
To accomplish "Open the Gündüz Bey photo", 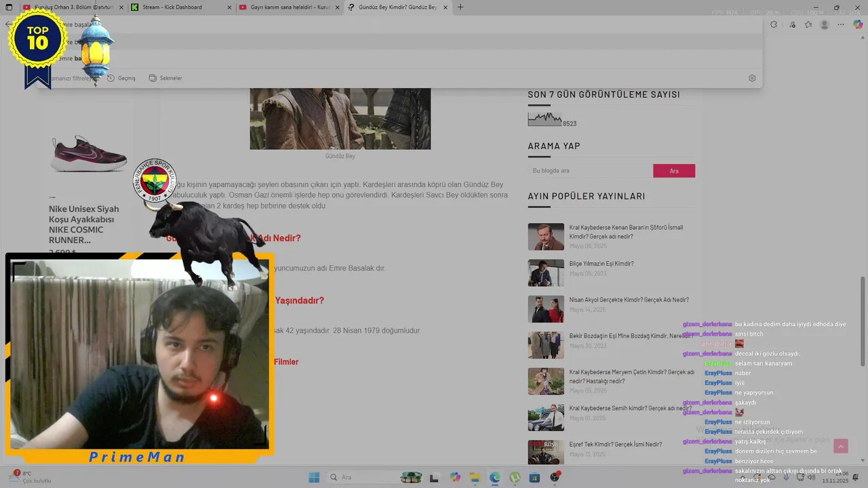I will (340, 119).
